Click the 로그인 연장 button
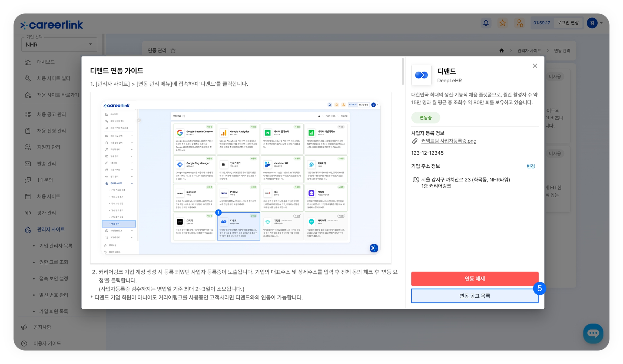This screenshot has height=364, width=623. pyautogui.click(x=568, y=23)
